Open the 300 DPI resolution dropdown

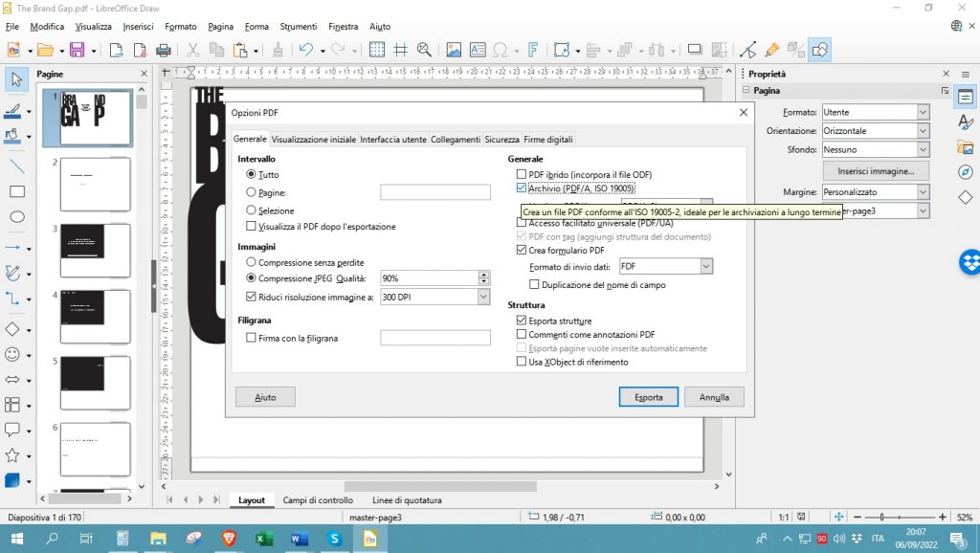click(x=482, y=297)
